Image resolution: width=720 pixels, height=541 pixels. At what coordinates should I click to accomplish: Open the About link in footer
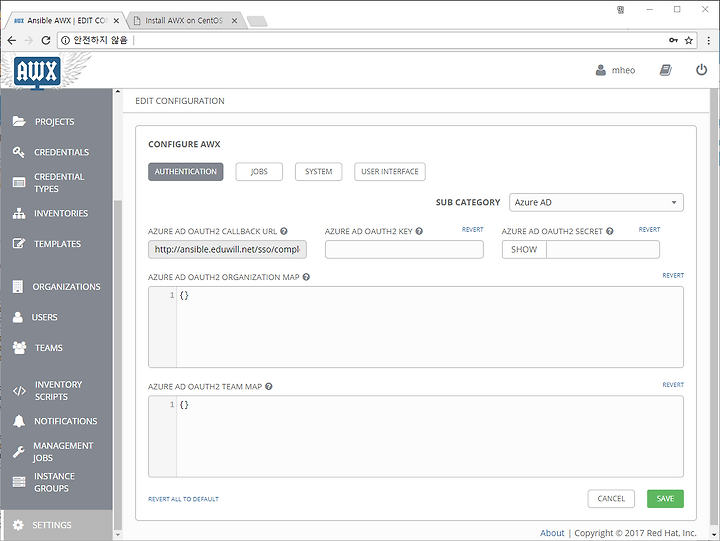(x=552, y=533)
